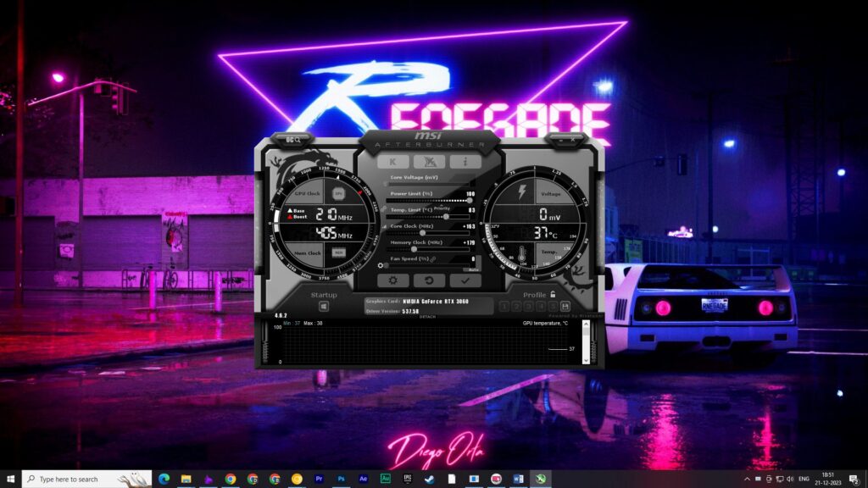Image resolution: width=868 pixels, height=488 pixels.
Task: Open the Windows Start menu
Action: click(x=10, y=479)
